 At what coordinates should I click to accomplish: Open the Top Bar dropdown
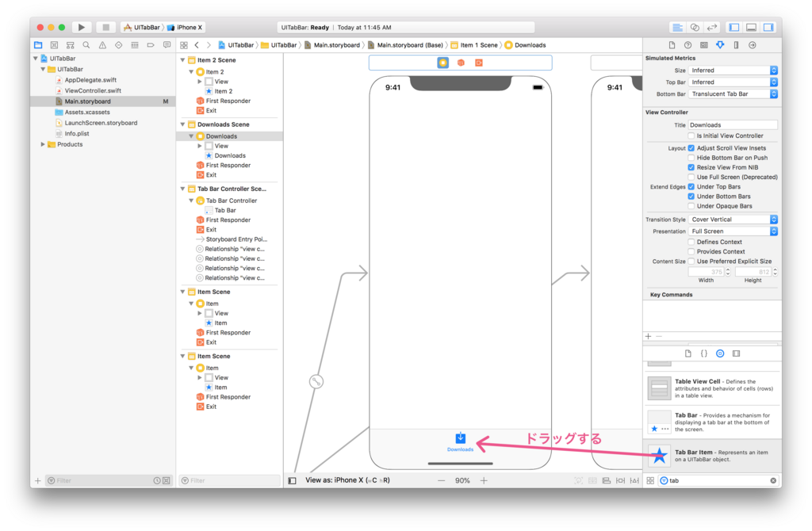point(733,82)
